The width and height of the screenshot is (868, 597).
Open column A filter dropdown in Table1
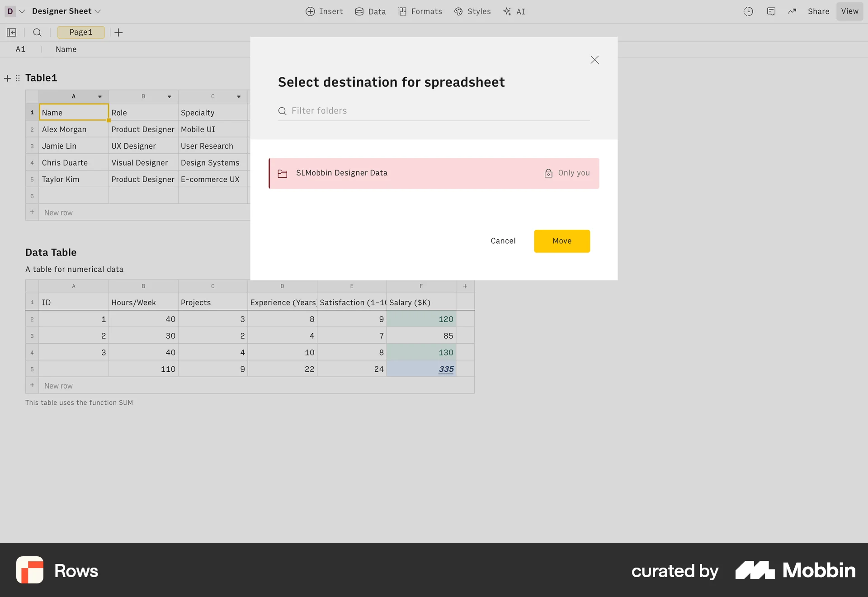pos(100,96)
